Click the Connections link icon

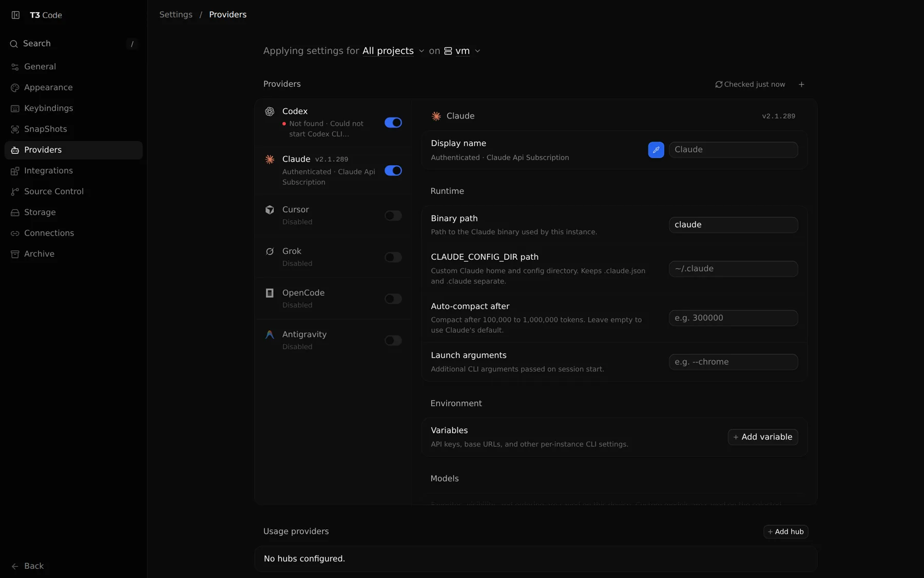click(15, 233)
